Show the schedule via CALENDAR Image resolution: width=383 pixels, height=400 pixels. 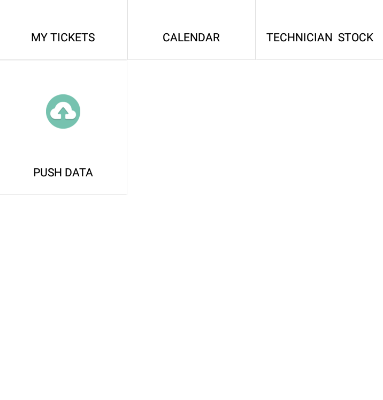tap(191, 30)
